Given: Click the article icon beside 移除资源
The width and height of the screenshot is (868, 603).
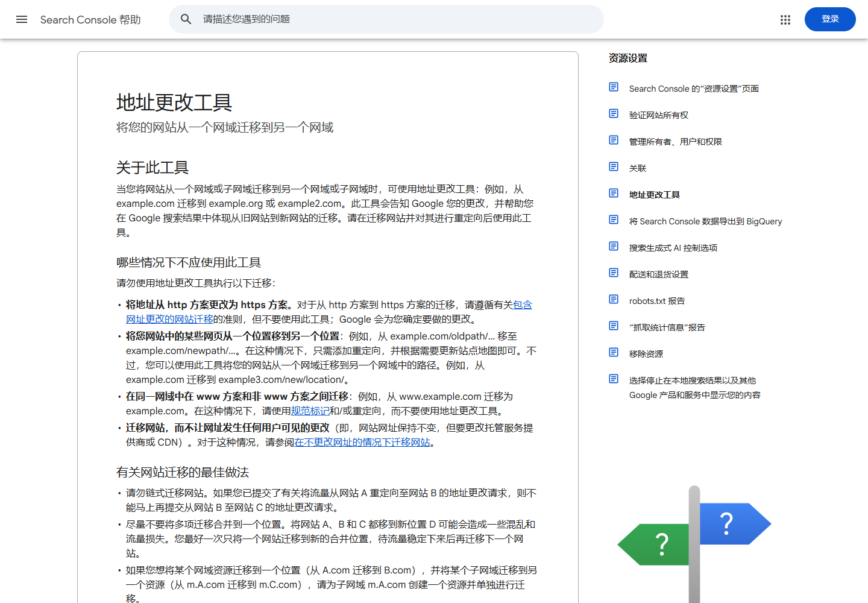Looking at the screenshot, I should [x=614, y=353].
